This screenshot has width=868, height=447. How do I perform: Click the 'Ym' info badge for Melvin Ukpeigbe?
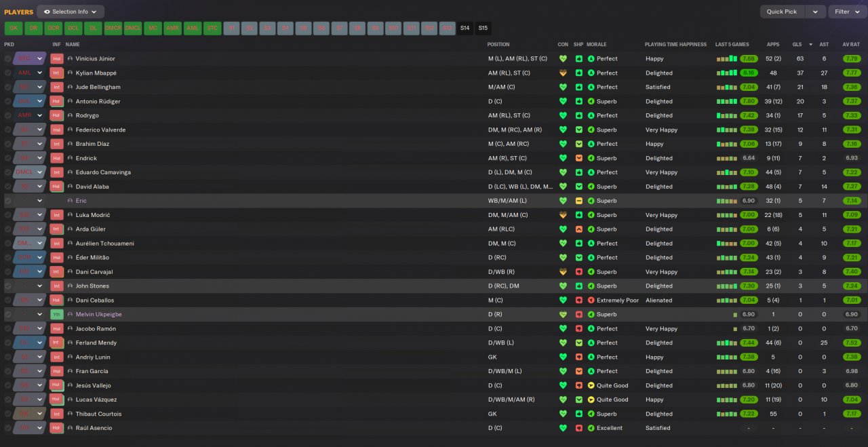[56, 315]
